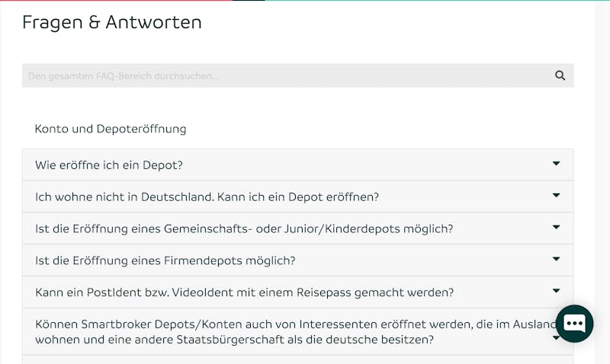
Task: Open the chat support bubble
Action: pyautogui.click(x=574, y=324)
